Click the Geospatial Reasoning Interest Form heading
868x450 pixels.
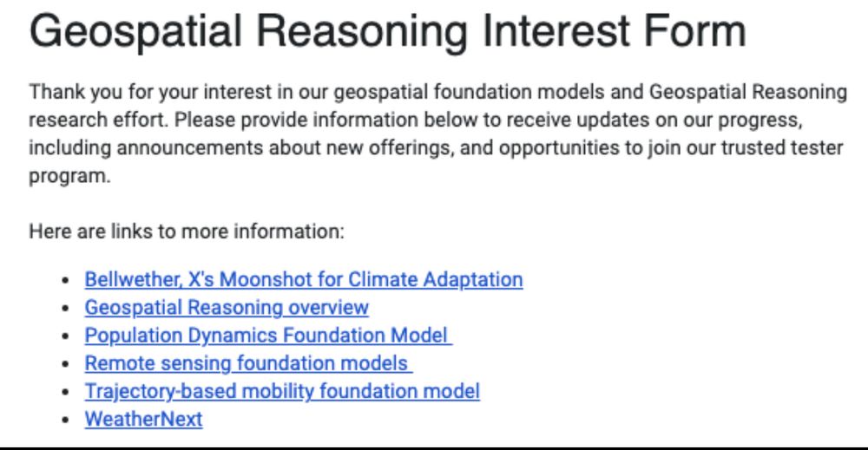point(387,31)
